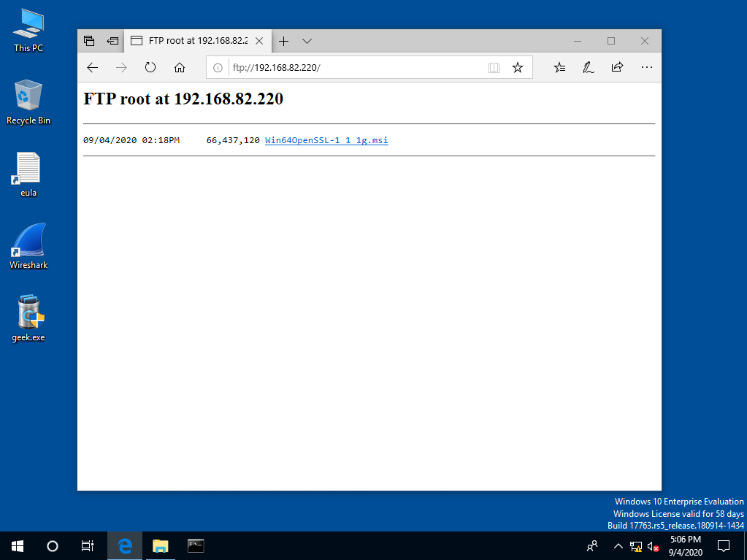The width and height of the screenshot is (747, 560).
Task: Go forward with the right arrow
Action: [x=121, y=68]
